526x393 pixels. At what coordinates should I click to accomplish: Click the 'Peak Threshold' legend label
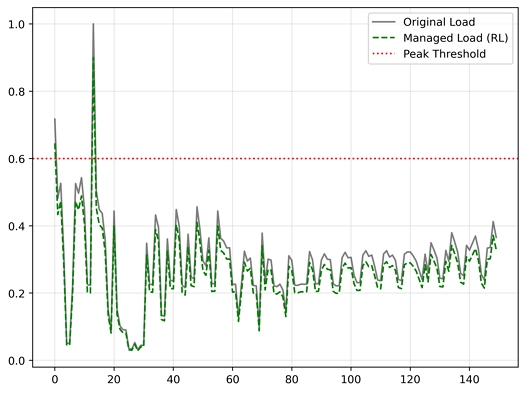point(444,54)
